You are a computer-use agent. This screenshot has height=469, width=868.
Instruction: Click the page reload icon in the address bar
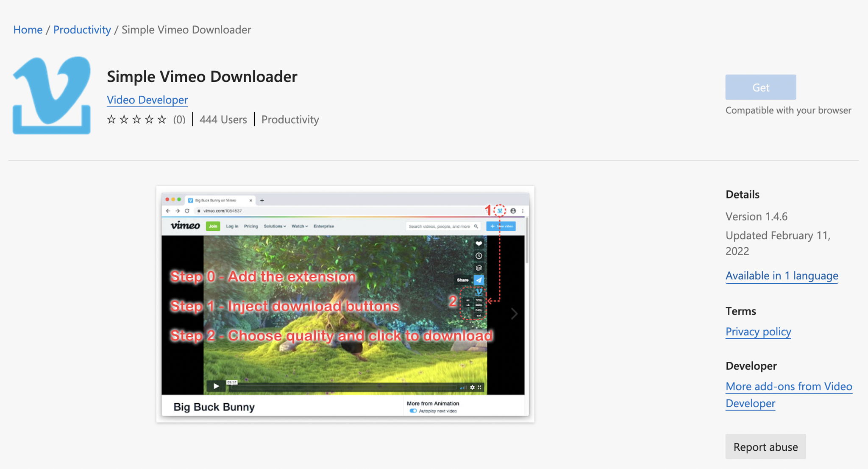188,211
